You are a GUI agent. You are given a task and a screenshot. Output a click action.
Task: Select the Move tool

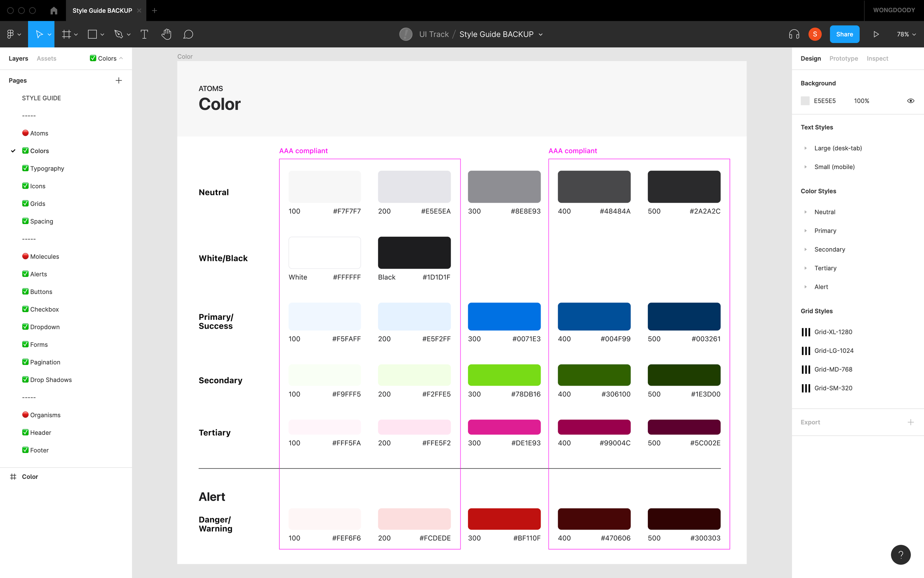coord(39,34)
